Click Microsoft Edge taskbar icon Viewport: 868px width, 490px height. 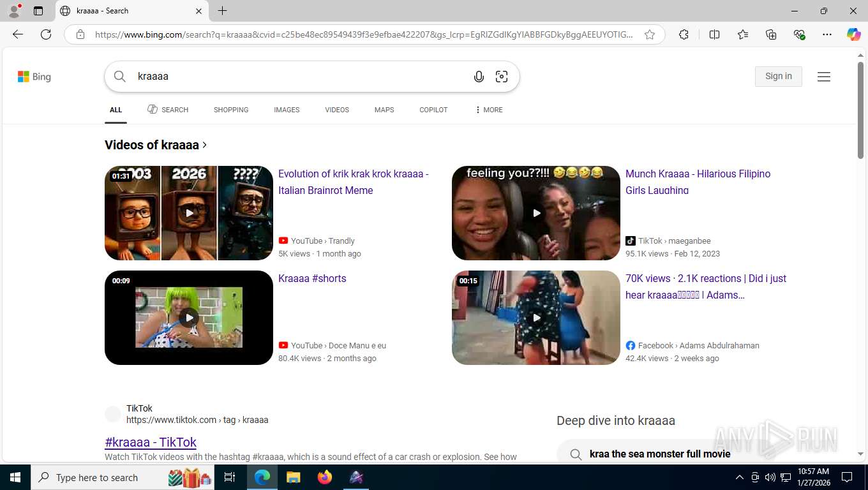click(x=262, y=477)
